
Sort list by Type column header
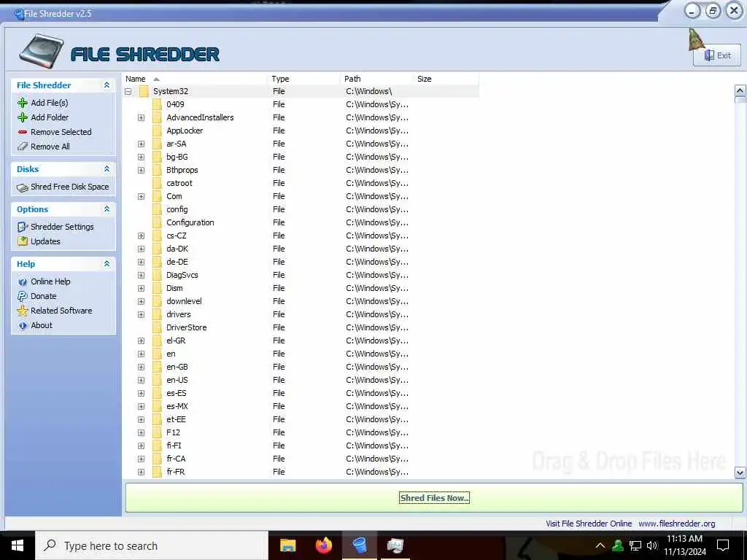click(304, 79)
